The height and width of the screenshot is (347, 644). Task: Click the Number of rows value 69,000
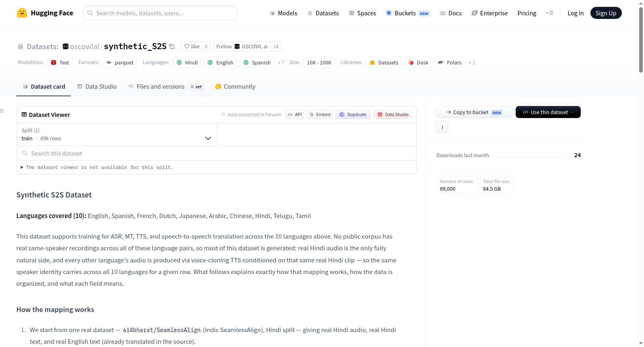coord(448,189)
